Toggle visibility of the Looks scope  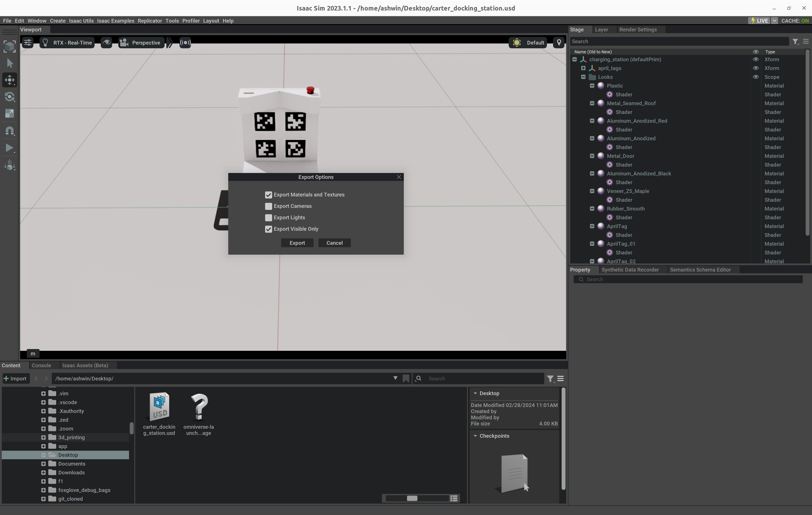pos(756,77)
